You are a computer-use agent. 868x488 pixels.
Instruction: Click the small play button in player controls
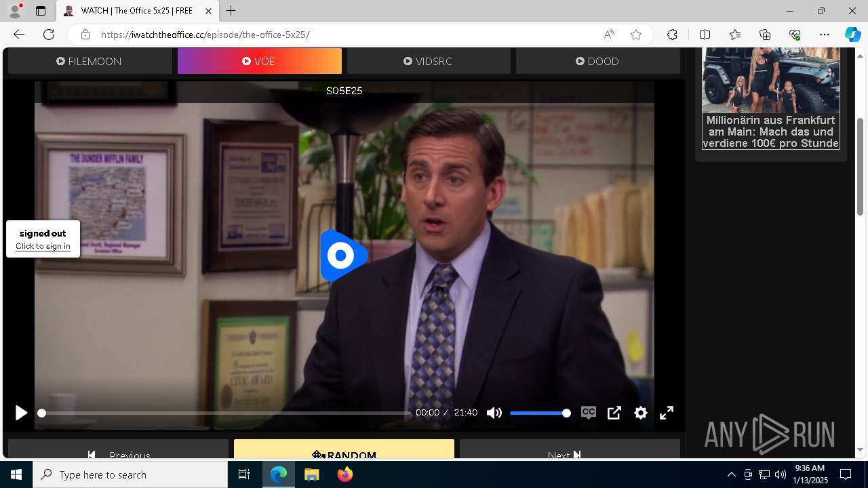click(x=21, y=413)
